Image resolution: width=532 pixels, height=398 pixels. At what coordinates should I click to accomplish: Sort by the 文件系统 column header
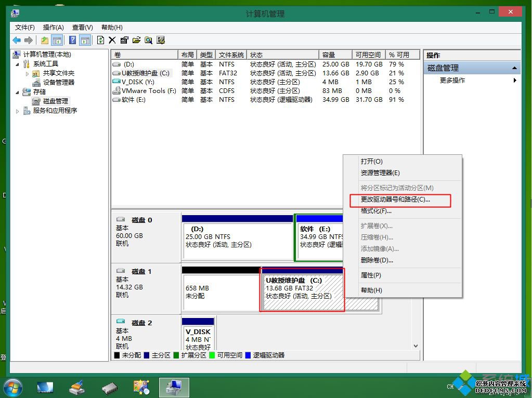(x=231, y=55)
